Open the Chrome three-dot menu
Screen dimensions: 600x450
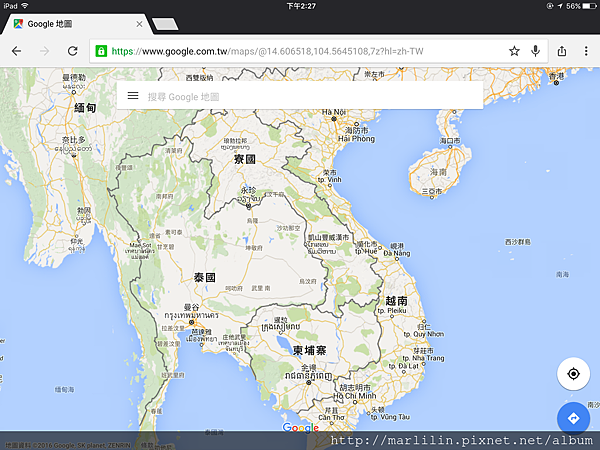click(586, 51)
